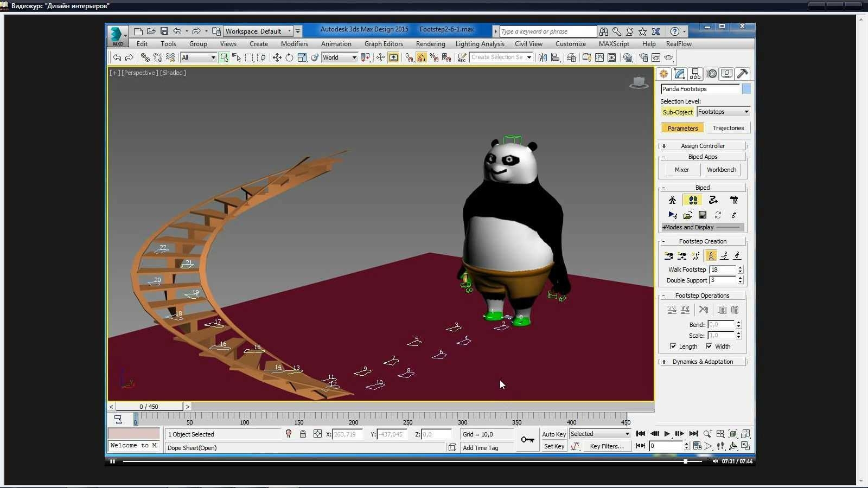Toggle the Width checkbox
The height and width of the screenshot is (488, 868).
pos(709,346)
